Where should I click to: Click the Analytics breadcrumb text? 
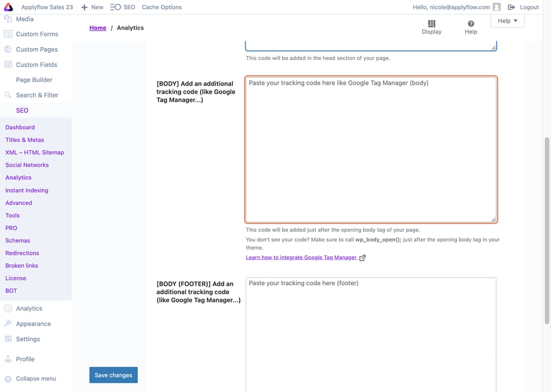point(130,28)
